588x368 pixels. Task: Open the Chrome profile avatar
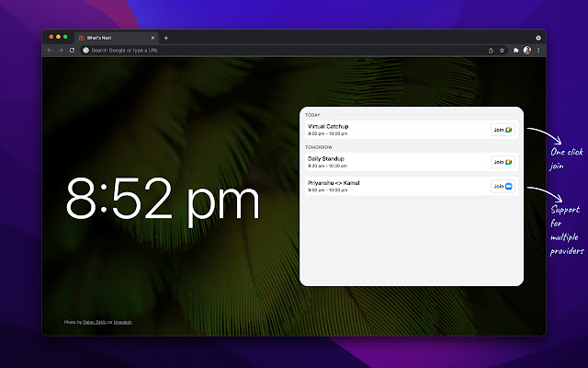527,50
